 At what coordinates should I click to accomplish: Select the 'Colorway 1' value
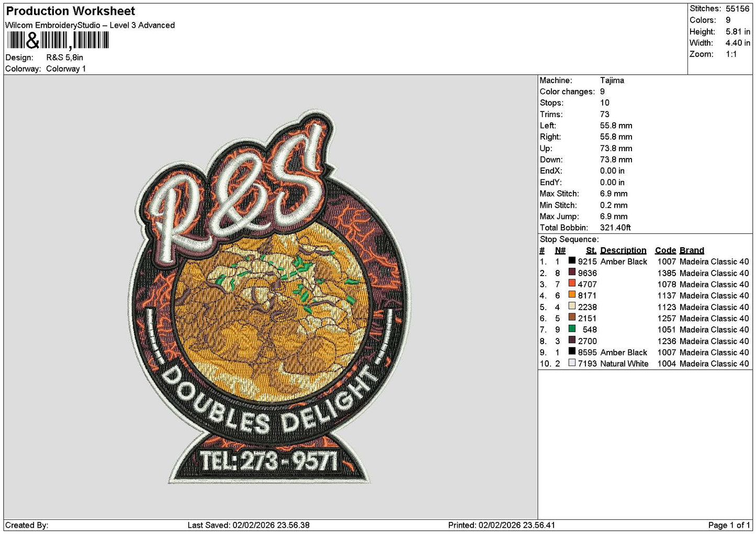pyautogui.click(x=66, y=69)
